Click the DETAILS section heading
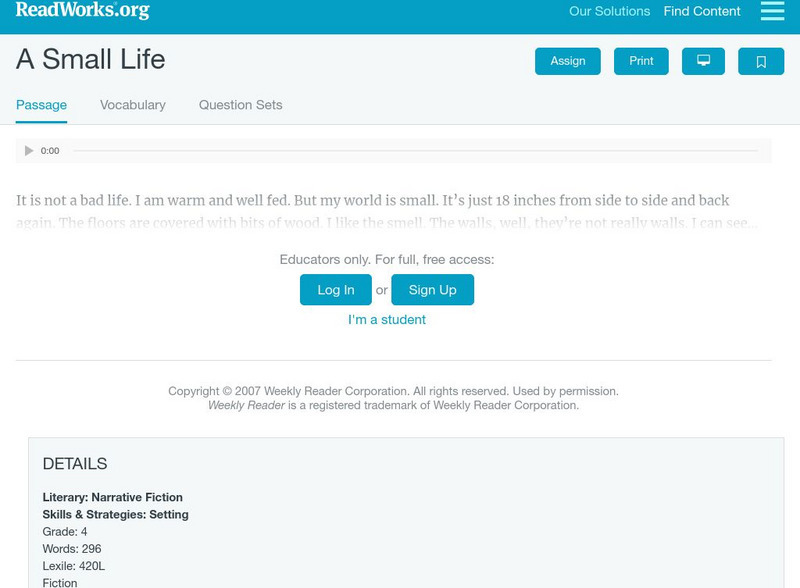800x588 pixels. [74, 462]
